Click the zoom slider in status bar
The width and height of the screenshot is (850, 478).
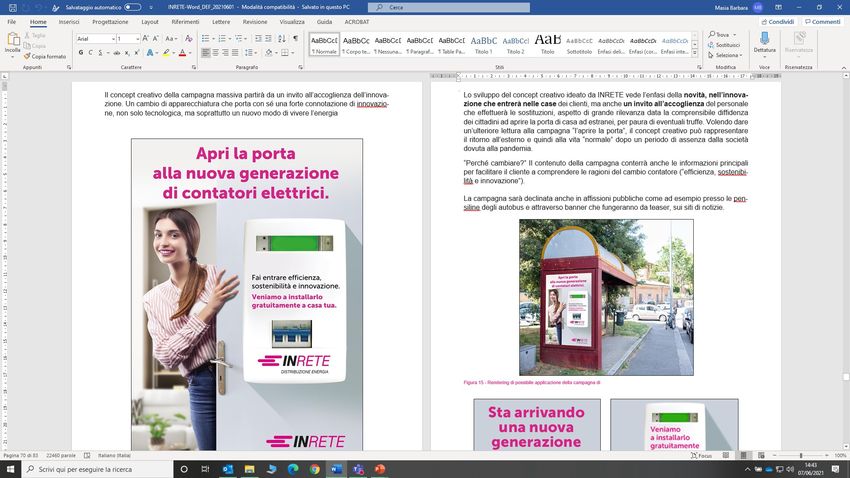pyautogui.click(x=800, y=456)
